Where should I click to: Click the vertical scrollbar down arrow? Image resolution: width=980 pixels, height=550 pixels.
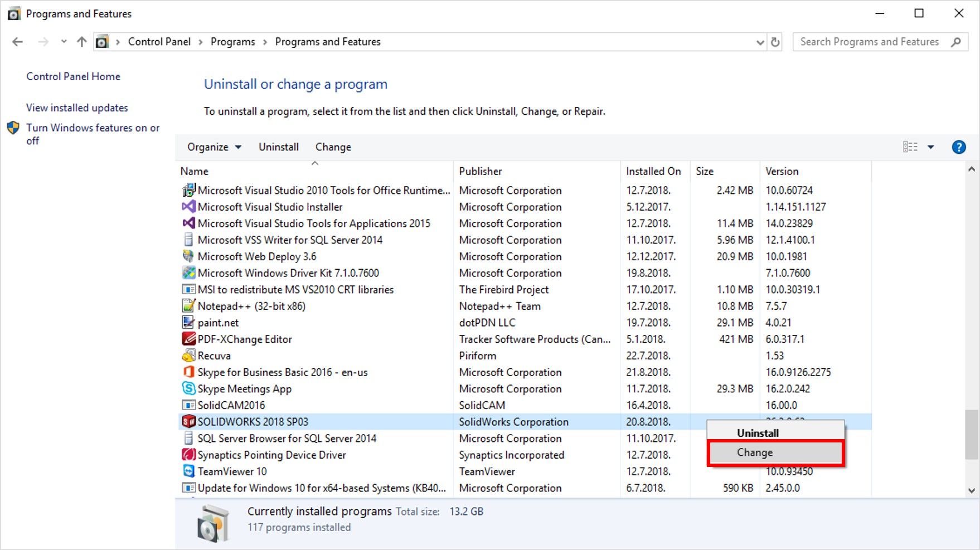[x=971, y=490]
